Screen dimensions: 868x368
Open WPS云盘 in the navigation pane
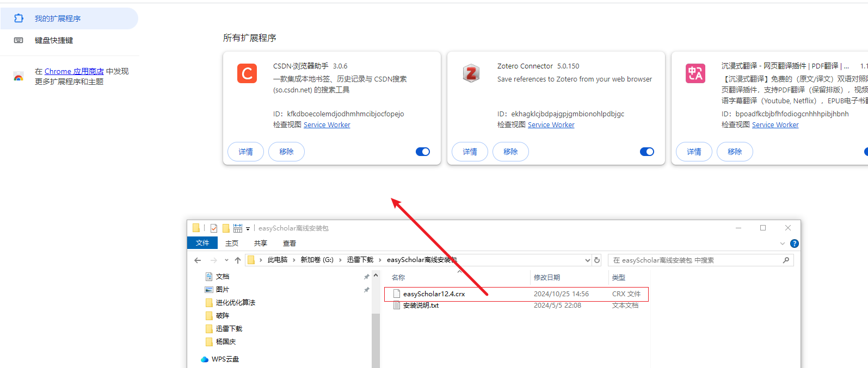[x=225, y=359]
